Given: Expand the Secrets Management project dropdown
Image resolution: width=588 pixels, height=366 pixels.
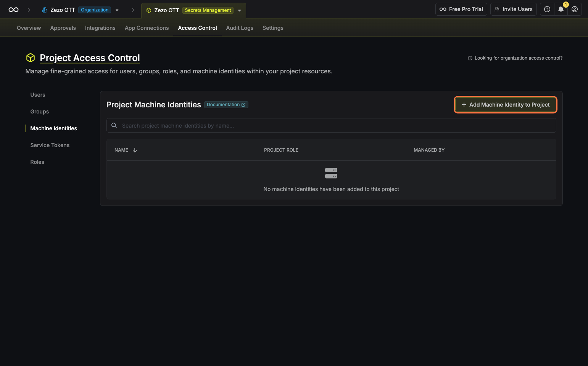Looking at the screenshot, I should tap(240, 11).
